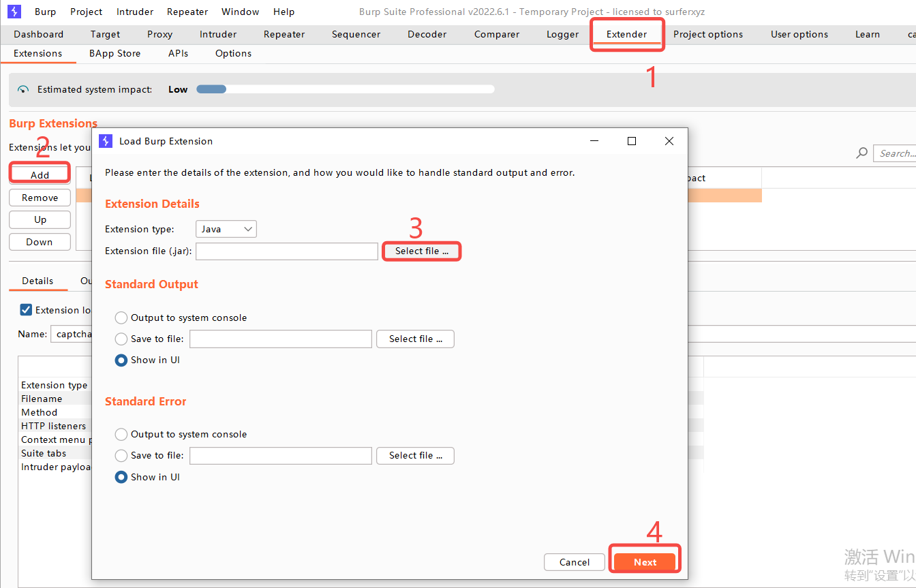The image size is (916, 588).
Task: Open the Repeater menu in menu bar
Action: (187, 12)
